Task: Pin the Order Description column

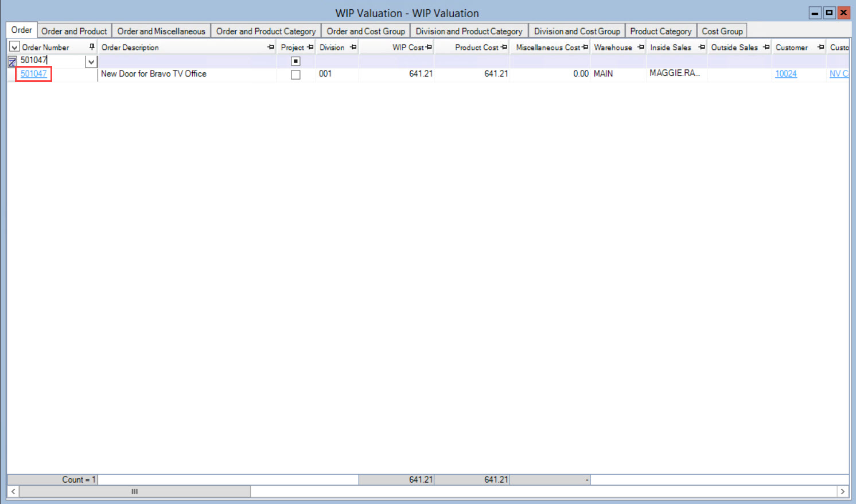Action: 271,47
